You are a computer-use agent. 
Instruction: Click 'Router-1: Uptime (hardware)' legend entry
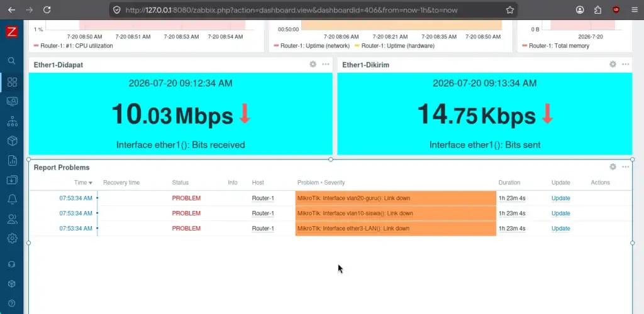[x=394, y=46]
